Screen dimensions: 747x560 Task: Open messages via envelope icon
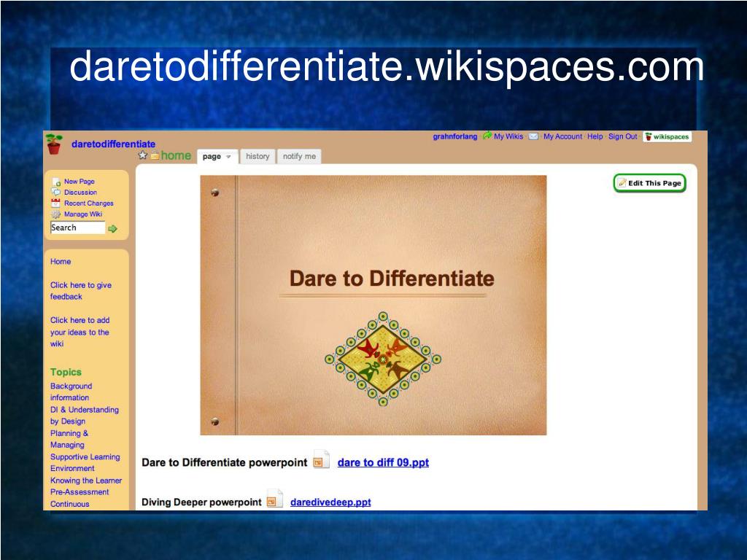[533, 136]
